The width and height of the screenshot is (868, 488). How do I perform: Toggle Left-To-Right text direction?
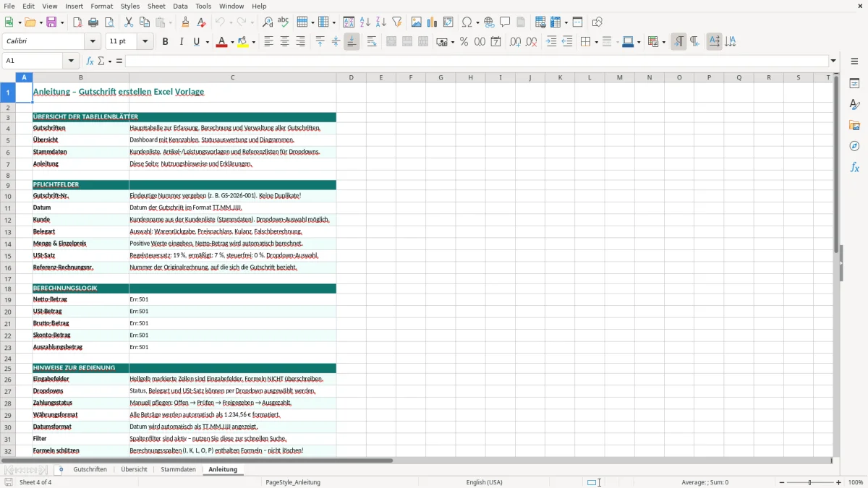(x=678, y=42)
